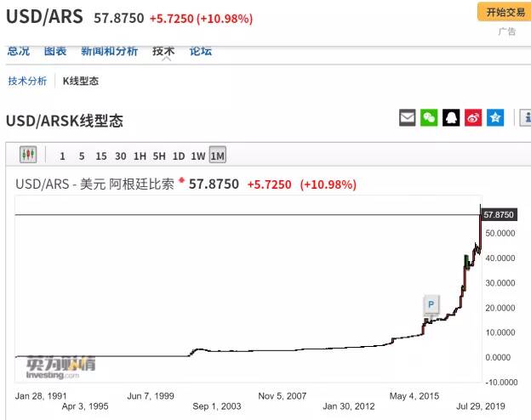Share the chart via email icon
This screenshot has height=420, width=531.
coord(407,118)
